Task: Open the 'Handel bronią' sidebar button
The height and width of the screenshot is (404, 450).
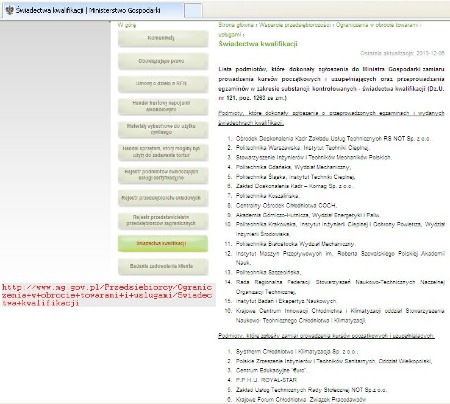Action: coord(163,107)
